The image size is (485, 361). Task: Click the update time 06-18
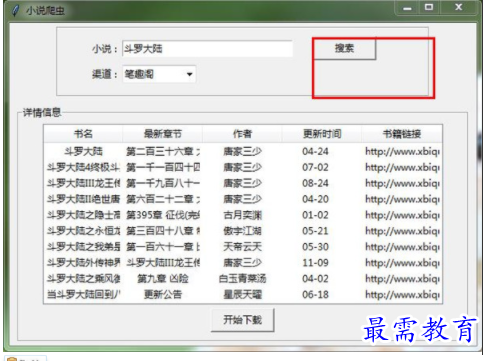(x=315, y=294)
